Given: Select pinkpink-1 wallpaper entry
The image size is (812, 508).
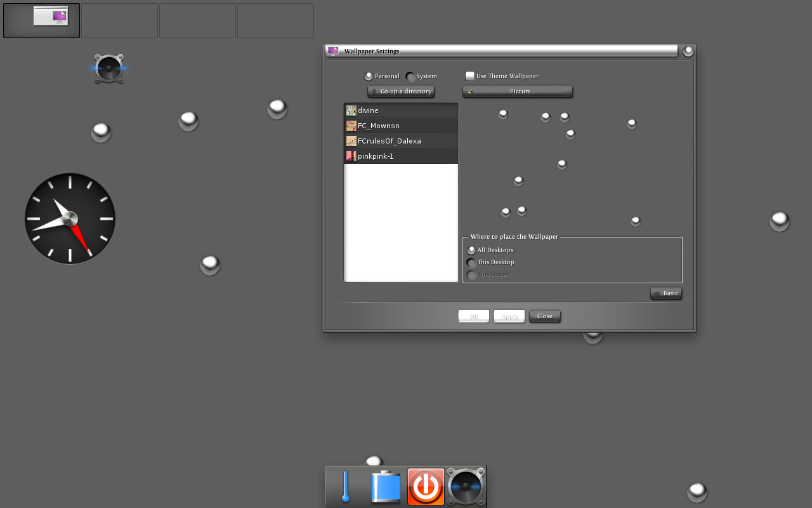Looking at the screenshot, I should [x=401, y=156].
